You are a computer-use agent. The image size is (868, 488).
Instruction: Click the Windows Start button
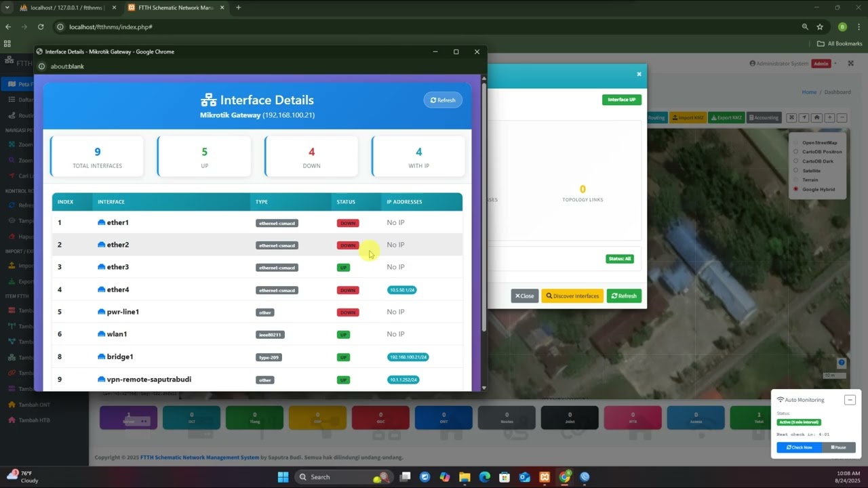(283, 477)
